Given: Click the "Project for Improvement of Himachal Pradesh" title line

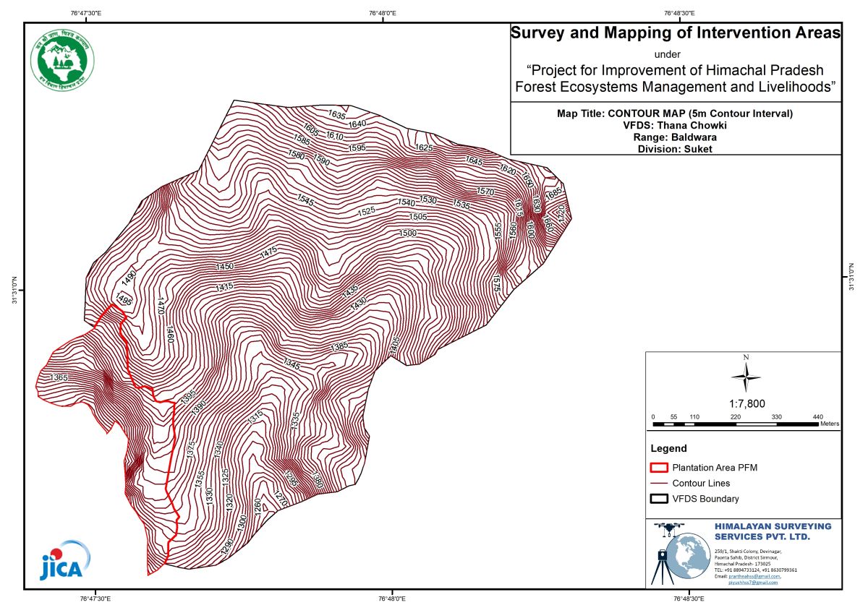Looking at the screenshot, I should pyautogui.click(x=676, y=71).
